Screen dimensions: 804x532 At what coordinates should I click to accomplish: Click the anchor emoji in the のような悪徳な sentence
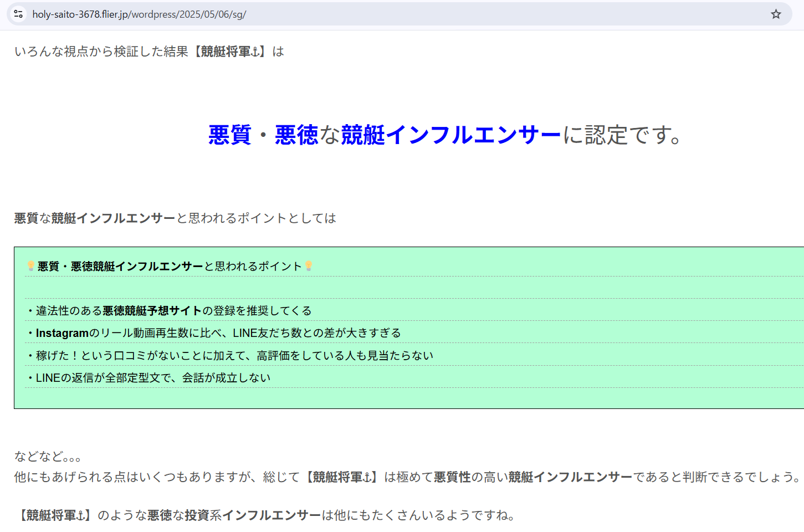pos(81,515)
